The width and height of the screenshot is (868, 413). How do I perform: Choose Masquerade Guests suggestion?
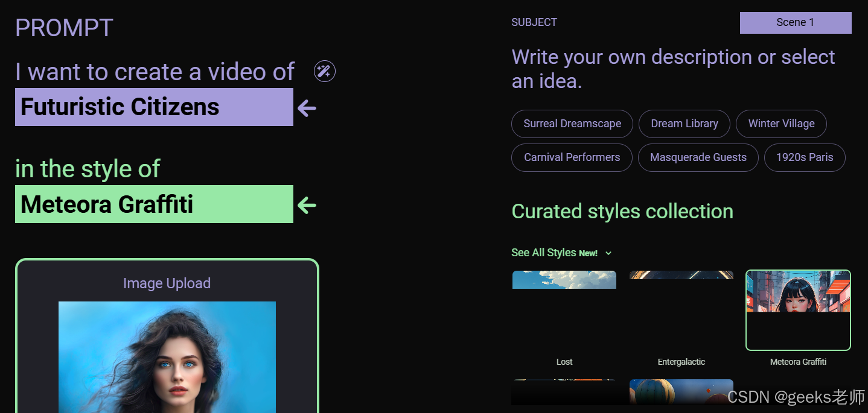[698, 157]
